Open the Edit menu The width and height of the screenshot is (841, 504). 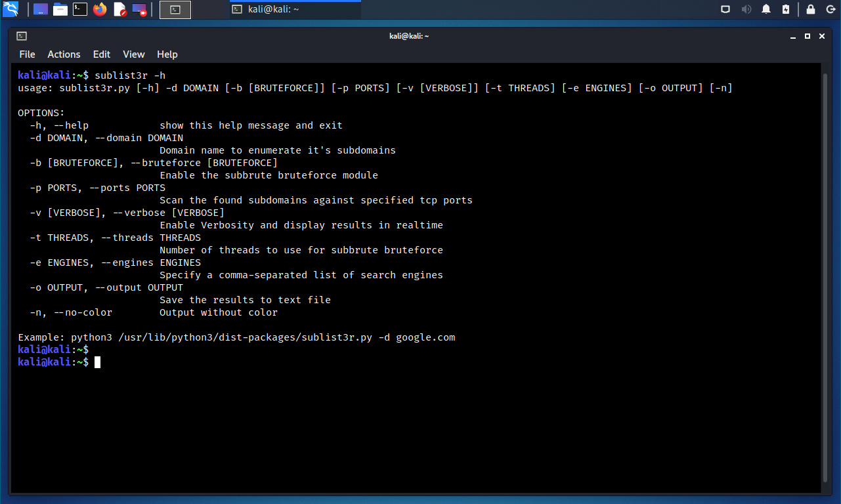[101, 54]
